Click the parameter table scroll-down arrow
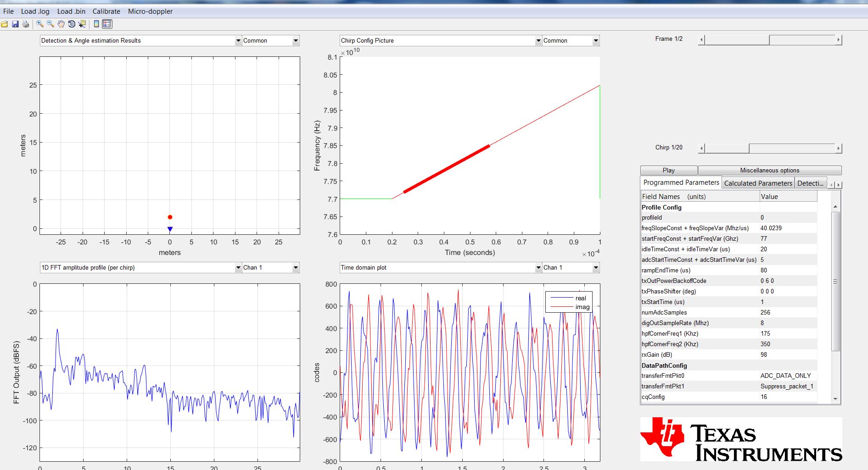868x470 pixels. [835, 399]
